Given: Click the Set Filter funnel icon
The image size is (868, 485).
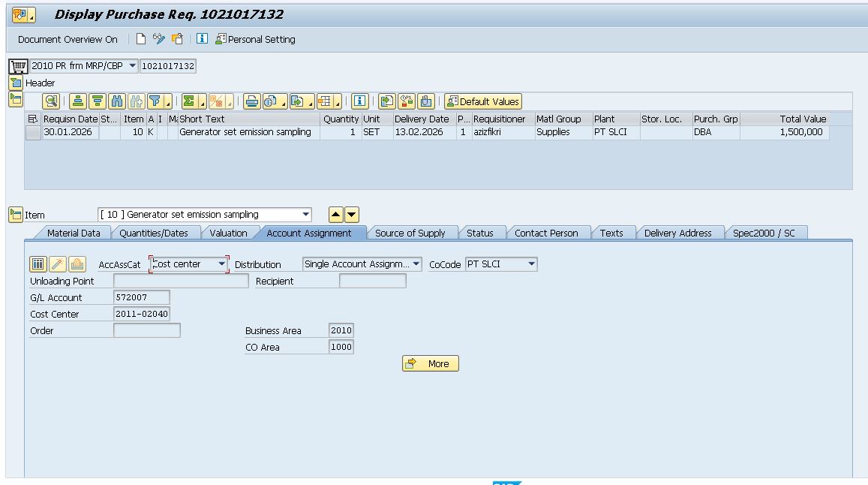Looking at the screenshot, I should 155,101.
